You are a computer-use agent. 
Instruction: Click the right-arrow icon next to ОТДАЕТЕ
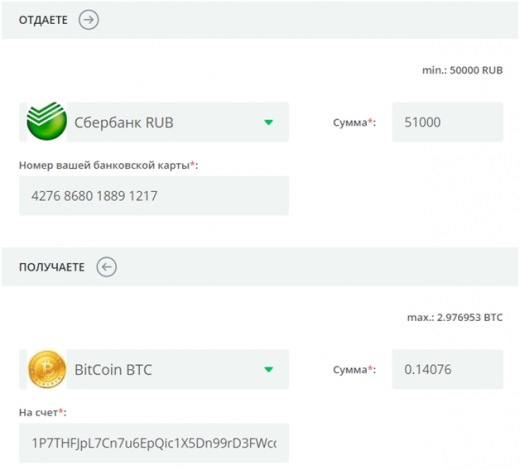coord(89,20)
